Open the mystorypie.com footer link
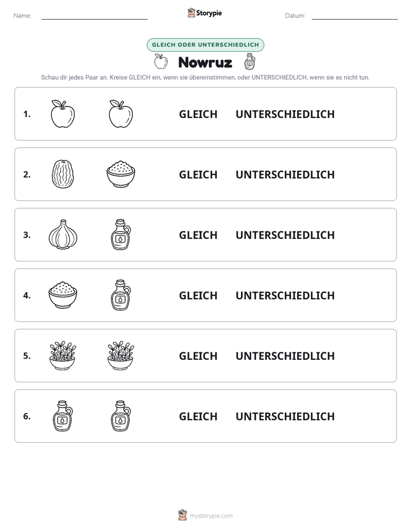Image resolution: width=411 pixels, height=532 pixels. point(211,516)
